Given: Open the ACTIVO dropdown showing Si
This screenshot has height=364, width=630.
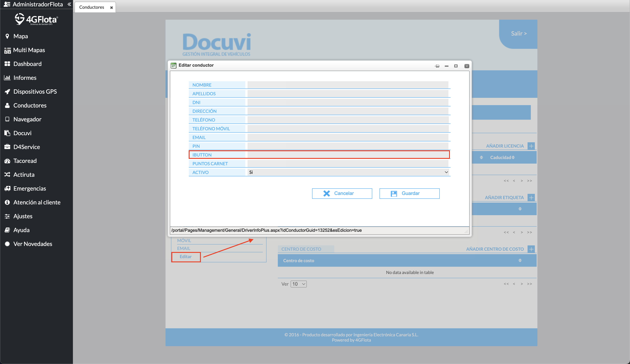Looking at the screenshot, I should [x=348, y=172].
